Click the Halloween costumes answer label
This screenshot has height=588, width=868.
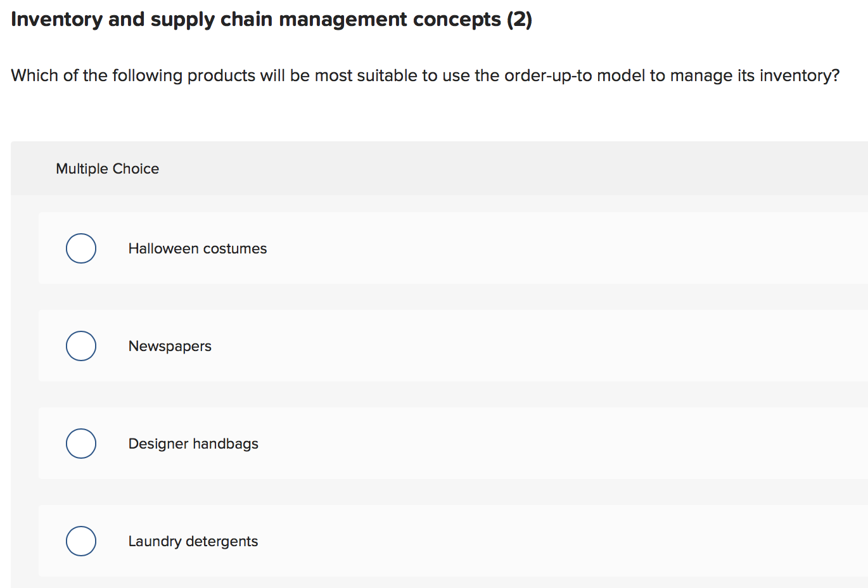pos(197,248)
